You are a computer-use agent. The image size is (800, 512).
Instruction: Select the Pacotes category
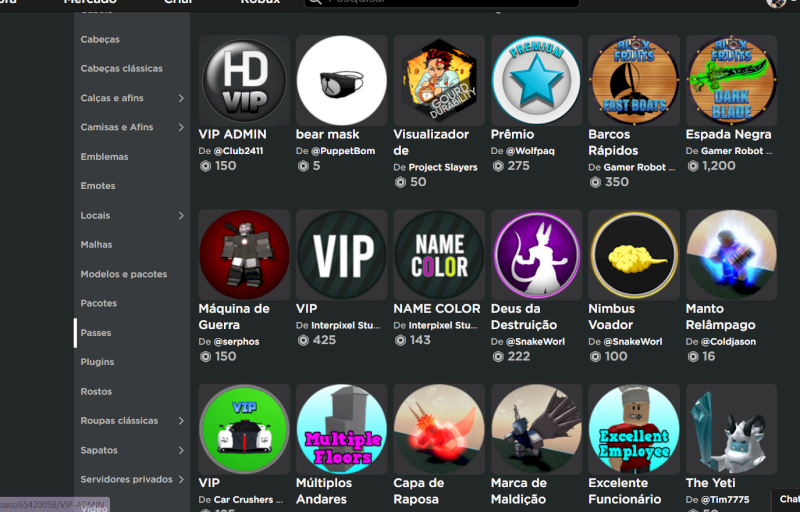click(98, 303)
